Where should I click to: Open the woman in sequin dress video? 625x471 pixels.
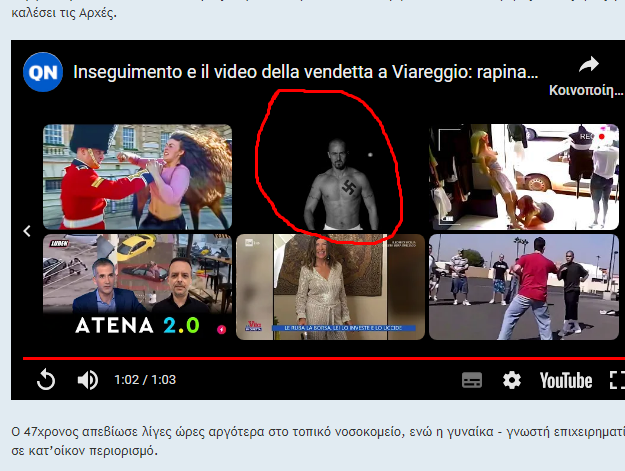330,287
